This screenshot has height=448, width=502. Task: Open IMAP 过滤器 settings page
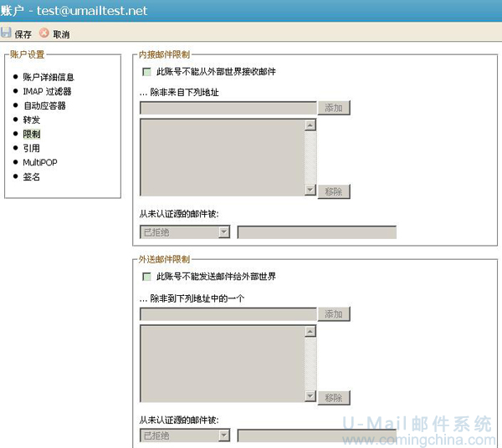(x=47, y=91)
